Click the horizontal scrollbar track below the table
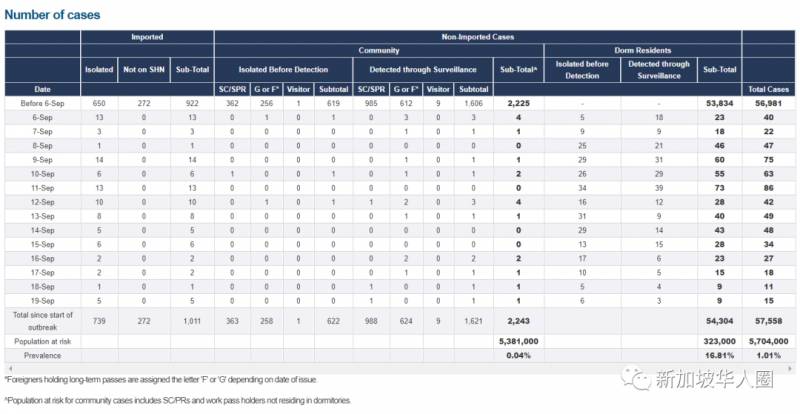 pos(400,368)
